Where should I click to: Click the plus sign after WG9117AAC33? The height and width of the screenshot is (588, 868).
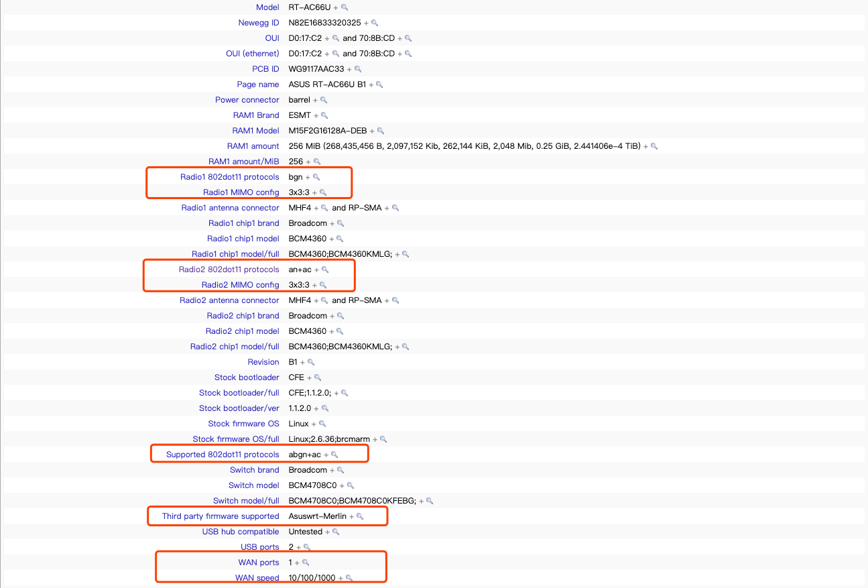click(x=350, y=69)
